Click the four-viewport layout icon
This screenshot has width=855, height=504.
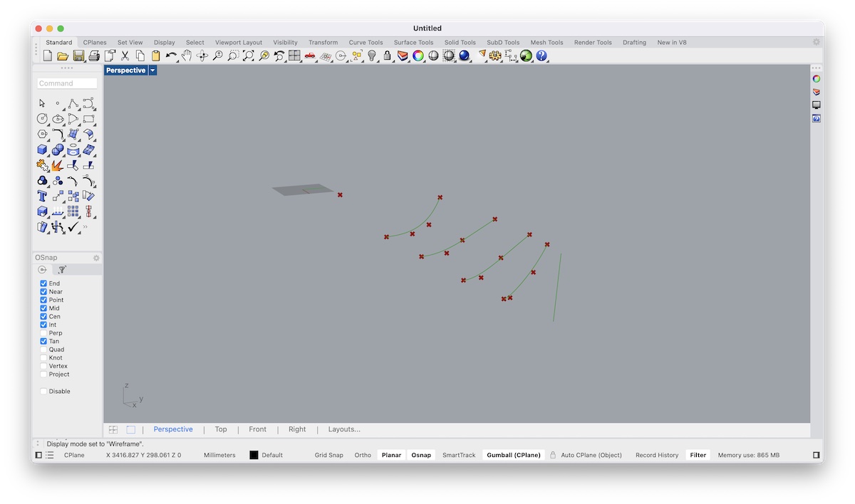(294, 56)
